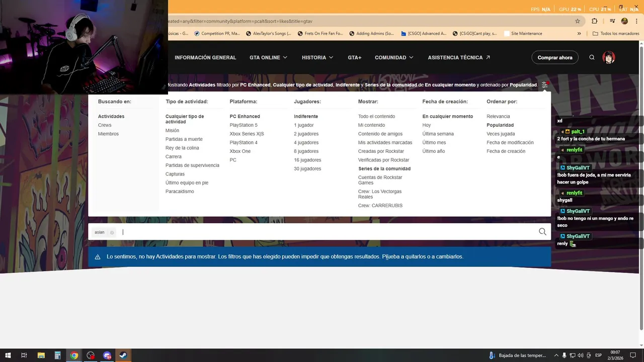
Task: Switch to Chrome on the taskbar
Action: coord(74,355)
